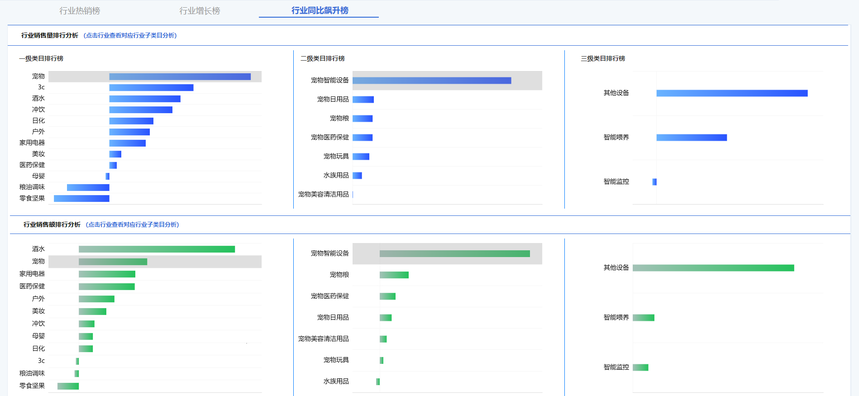Select negative green 零食坚果 bar in amount chart
This screenshot has height=396, width=859.
68,386
